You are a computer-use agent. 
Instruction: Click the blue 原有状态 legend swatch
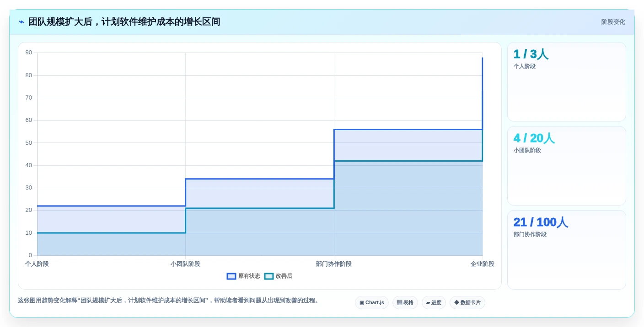click(231, 276)
